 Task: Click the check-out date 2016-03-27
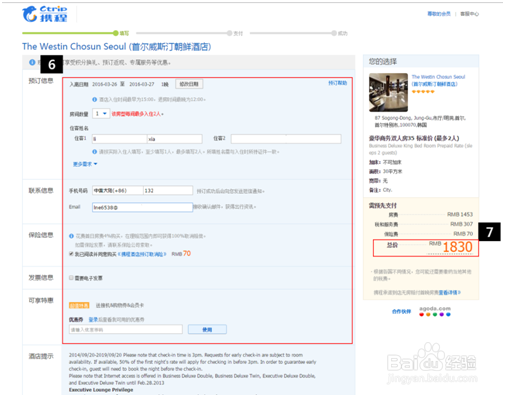point(142,84)
